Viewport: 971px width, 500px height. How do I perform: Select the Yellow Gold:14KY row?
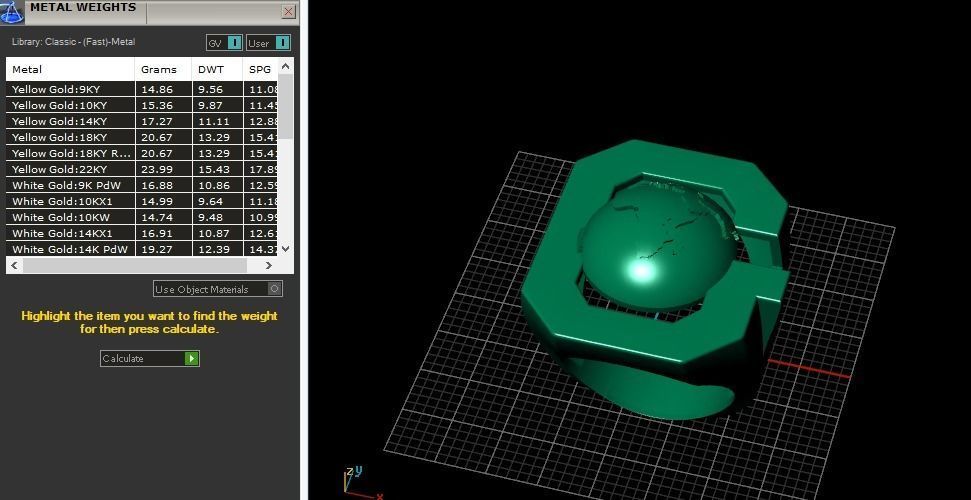pos(142,121)
